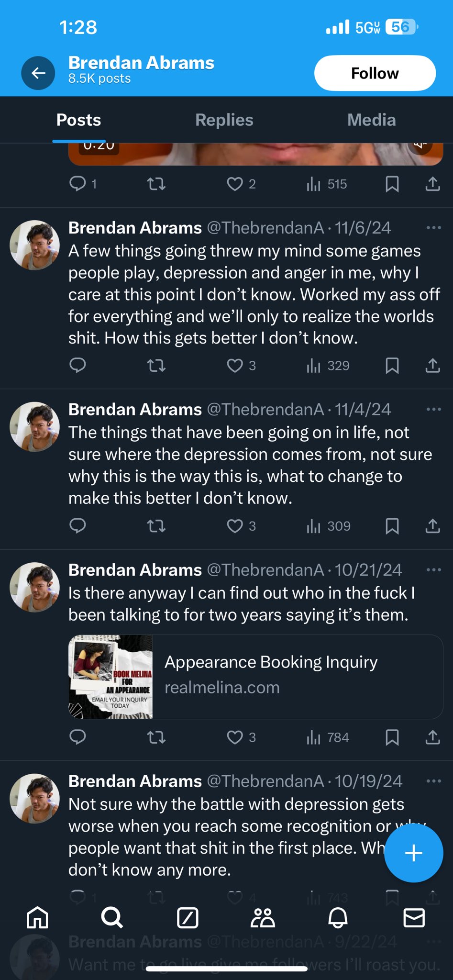
Task: Open Grok from the bottom bar
Action: pos(188,918)
